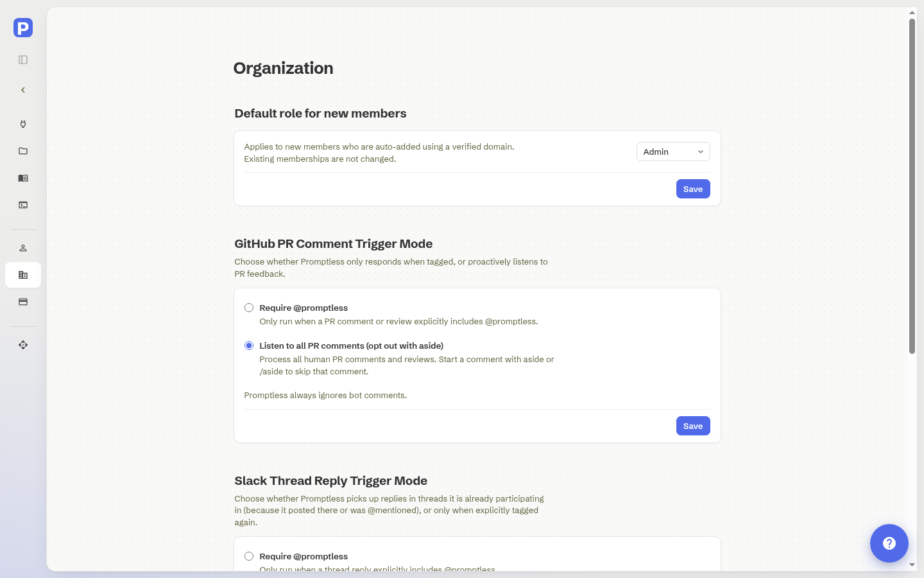Image resolution: width=924 pixels, height=578 pixels.
Task: Open the credit card billing icon in sidebar
Action: pos(23,302)
